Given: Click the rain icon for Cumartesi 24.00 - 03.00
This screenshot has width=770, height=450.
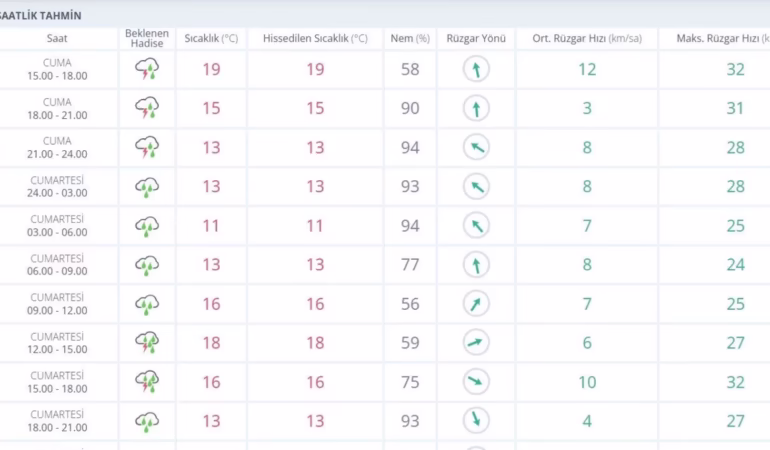Looking at the screenshot, I should point(147,187).
